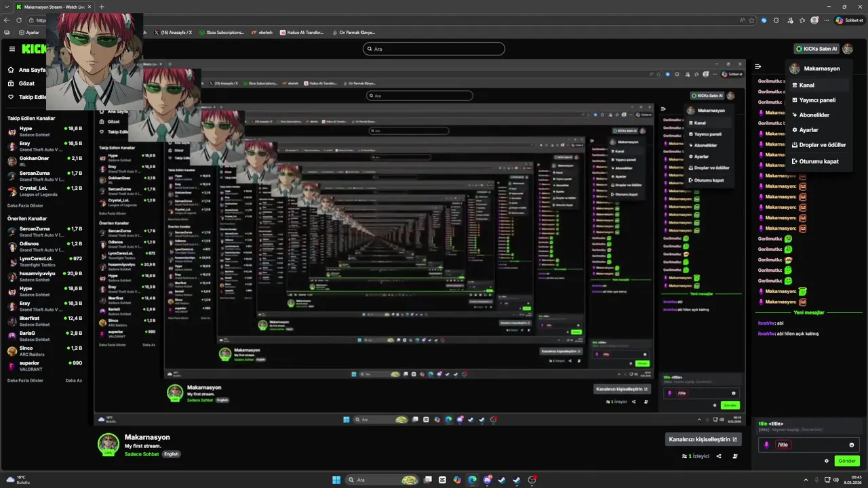Open new browser tab plus button
This screenshot has height=488, width=868.
102,7
